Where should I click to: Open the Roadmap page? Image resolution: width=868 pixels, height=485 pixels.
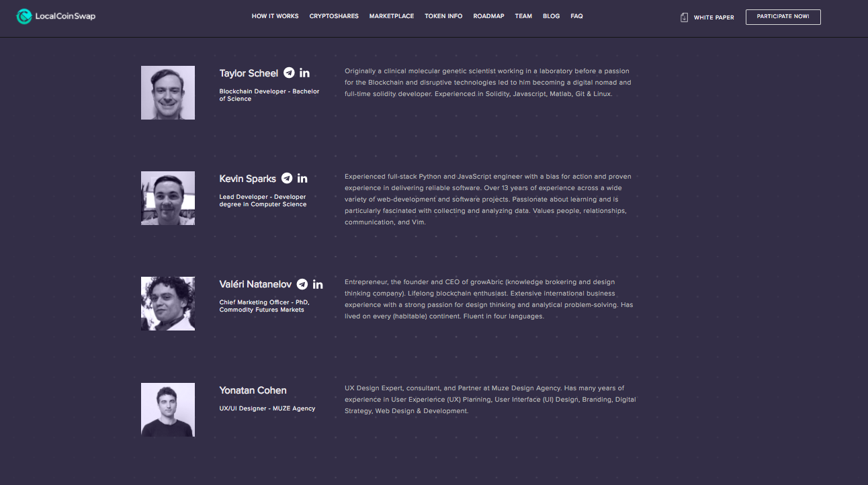click(488, 16)
